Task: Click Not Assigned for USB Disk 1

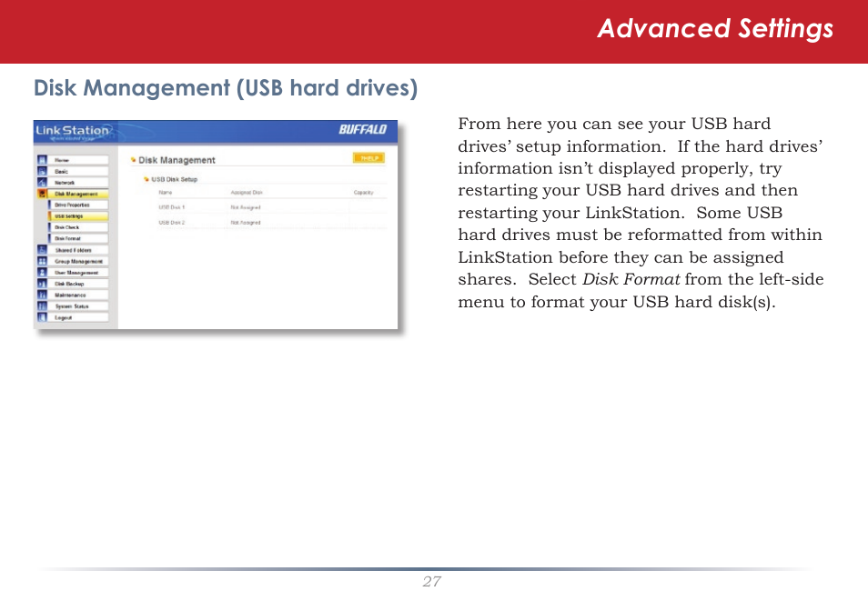Action: tap(246, 207)
